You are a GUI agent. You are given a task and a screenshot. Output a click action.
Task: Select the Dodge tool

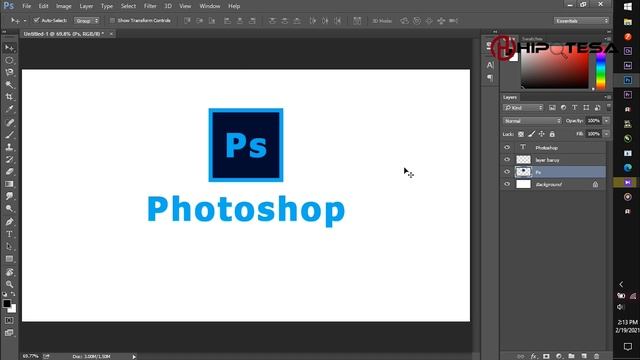[9, 208]
